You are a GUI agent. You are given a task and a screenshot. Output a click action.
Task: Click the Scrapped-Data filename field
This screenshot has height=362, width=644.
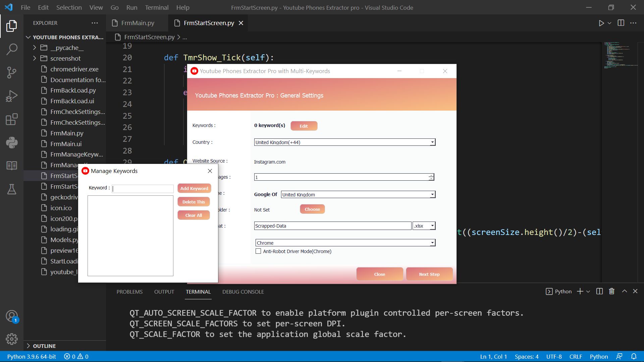332,226
